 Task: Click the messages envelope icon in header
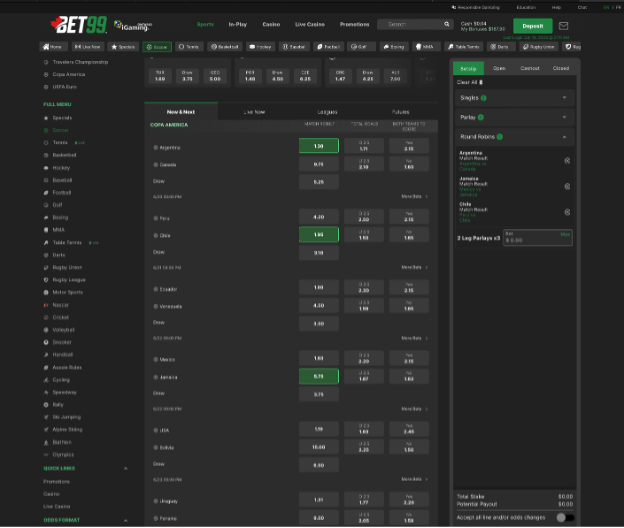[563, 26]
